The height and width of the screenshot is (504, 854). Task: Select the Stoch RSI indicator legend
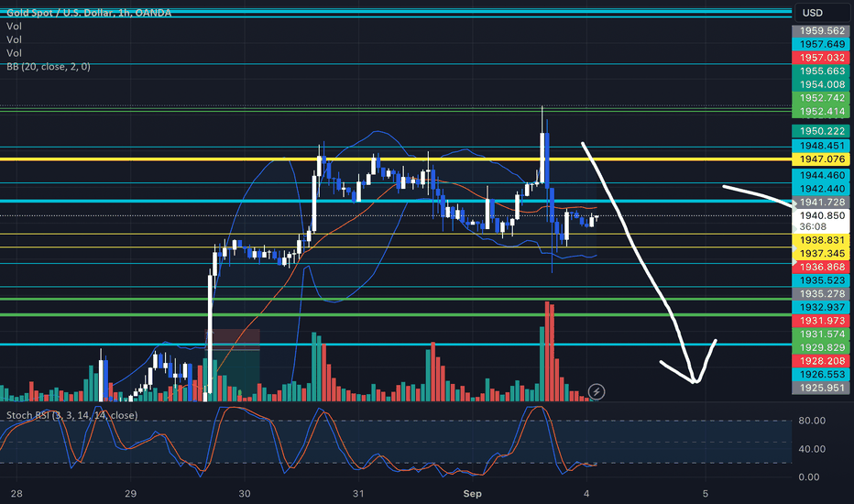[x=71, y=415]
